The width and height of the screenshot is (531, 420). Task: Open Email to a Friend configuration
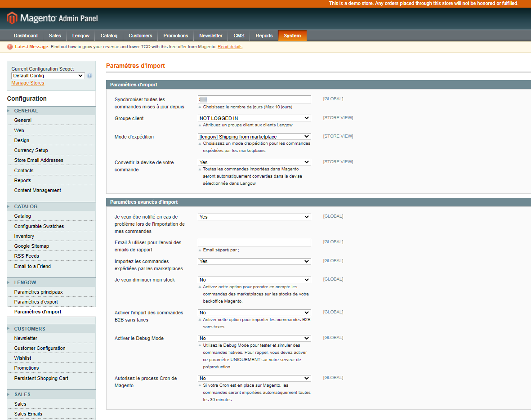tap(51, 266)
